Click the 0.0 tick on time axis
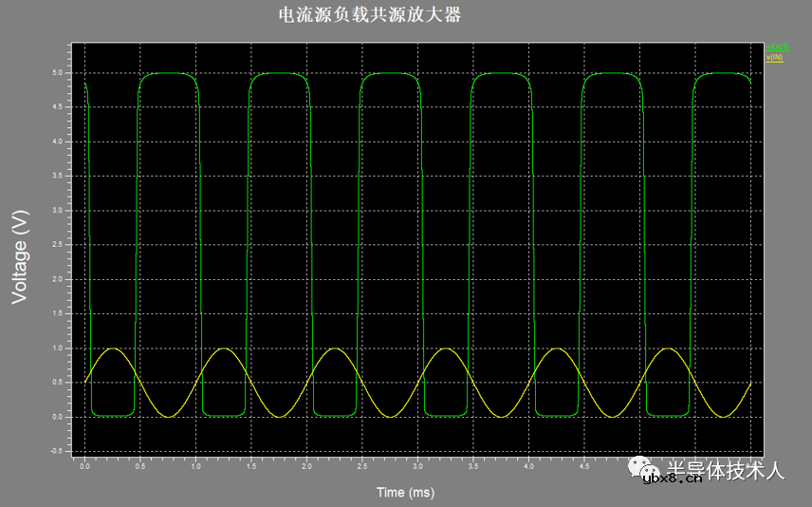The image size is (812, 507). 84,467
